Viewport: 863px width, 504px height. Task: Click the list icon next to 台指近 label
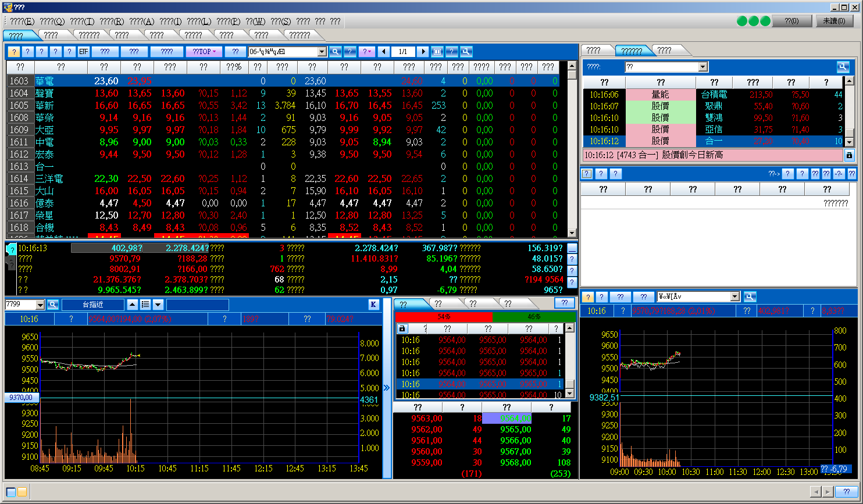coord(145,305)
